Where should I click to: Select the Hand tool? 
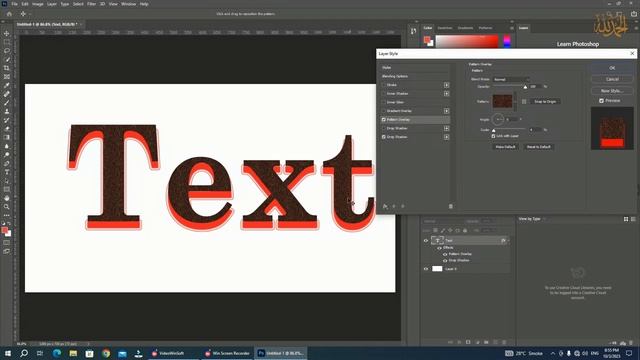(7, 198)
